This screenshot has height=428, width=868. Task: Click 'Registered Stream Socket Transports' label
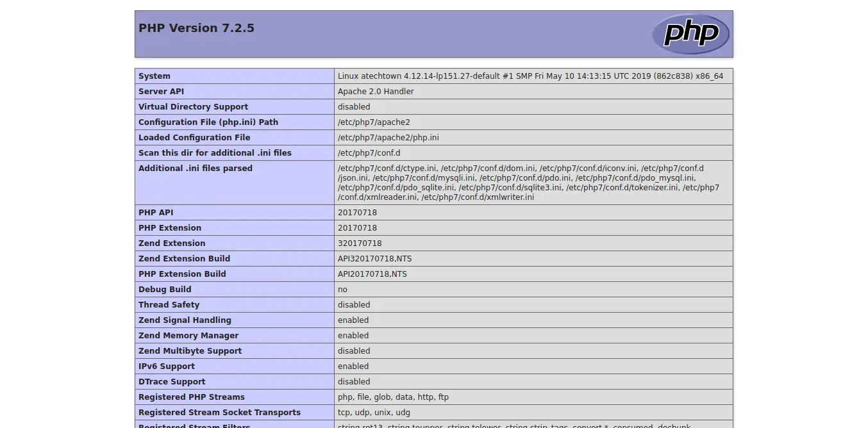tap(219, 413)
